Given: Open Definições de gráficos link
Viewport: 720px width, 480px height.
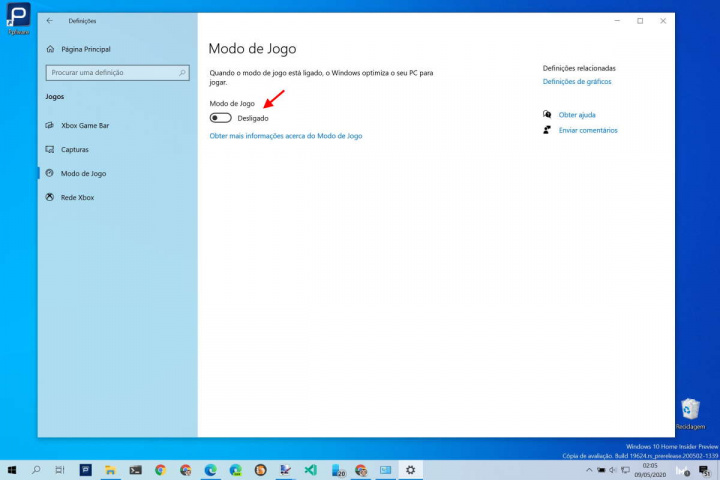Looking at the screenshot, I should 576,82.
